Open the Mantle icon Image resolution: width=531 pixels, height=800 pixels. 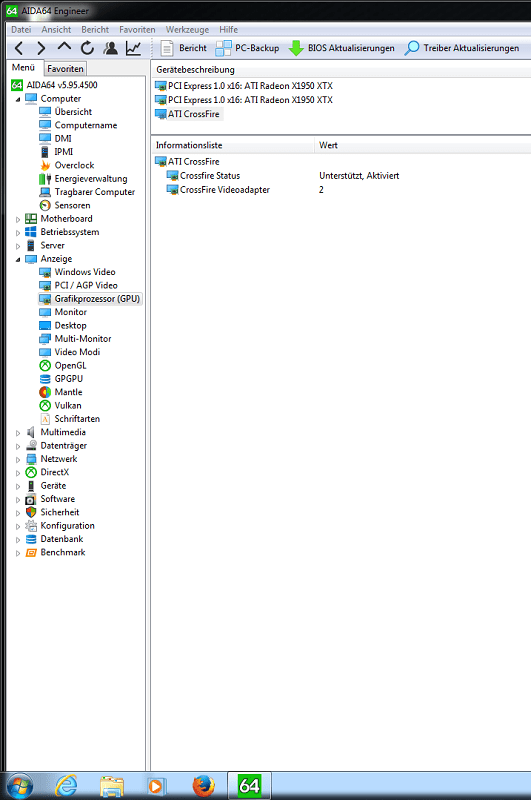[45, 392]
